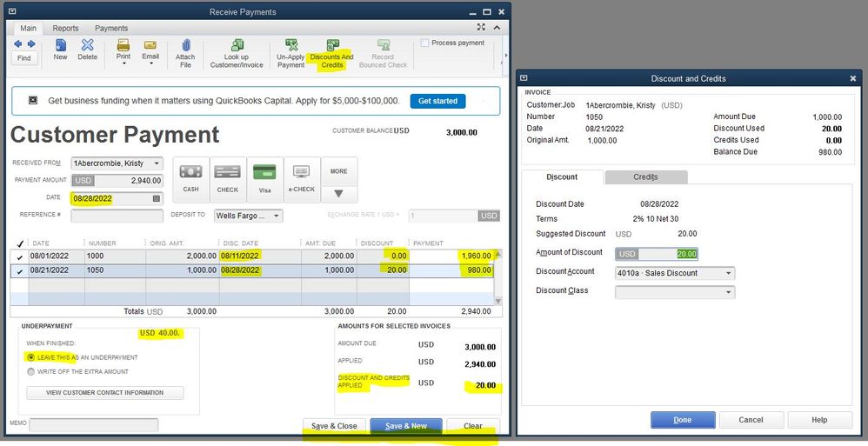868x446 pixels.
Task: Click the Print icon
Action: pos(124,45)
